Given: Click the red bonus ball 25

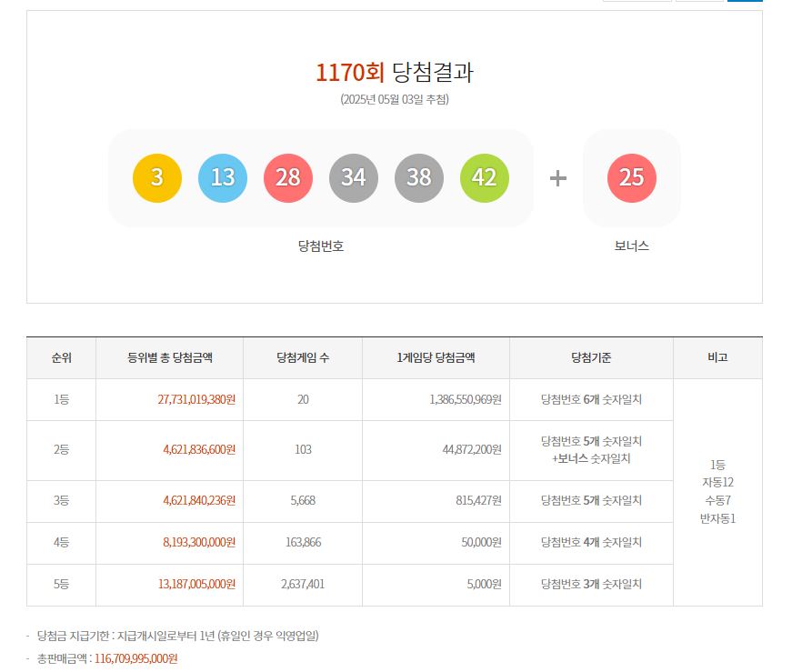Looking at the screenshot, I should click(632, 178).
